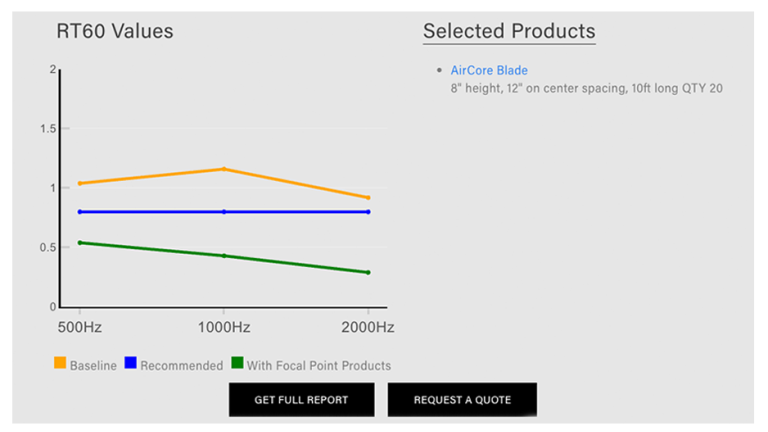768x432 pixels.
Task: Click the 1000Hz x-axis label
Action: tap(224, 327)
